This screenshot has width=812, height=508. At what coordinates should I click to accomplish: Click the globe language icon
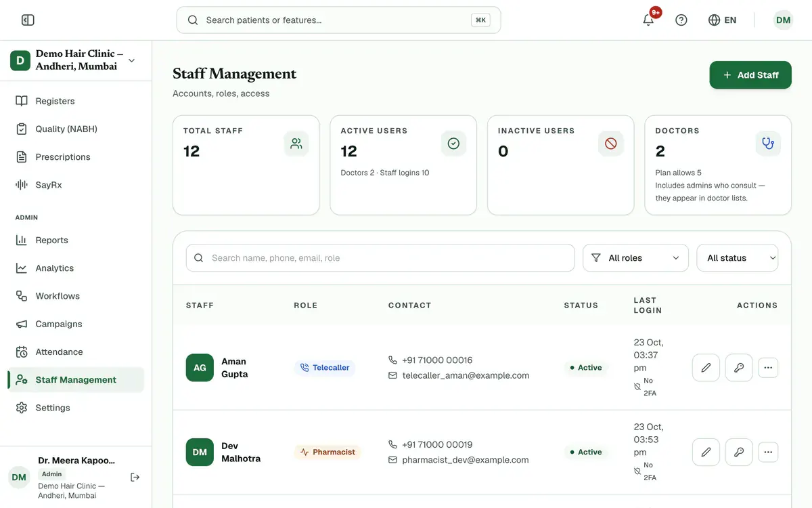click(714, 20)
